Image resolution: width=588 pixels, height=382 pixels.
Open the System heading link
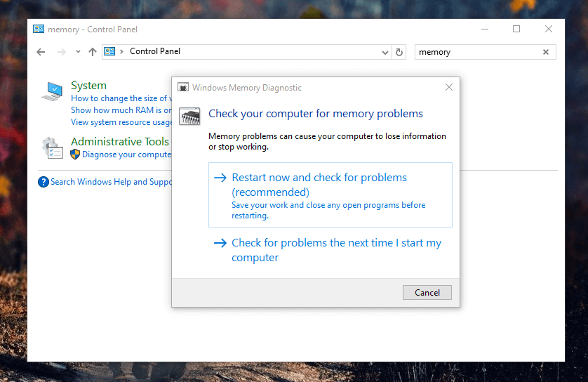88,86
